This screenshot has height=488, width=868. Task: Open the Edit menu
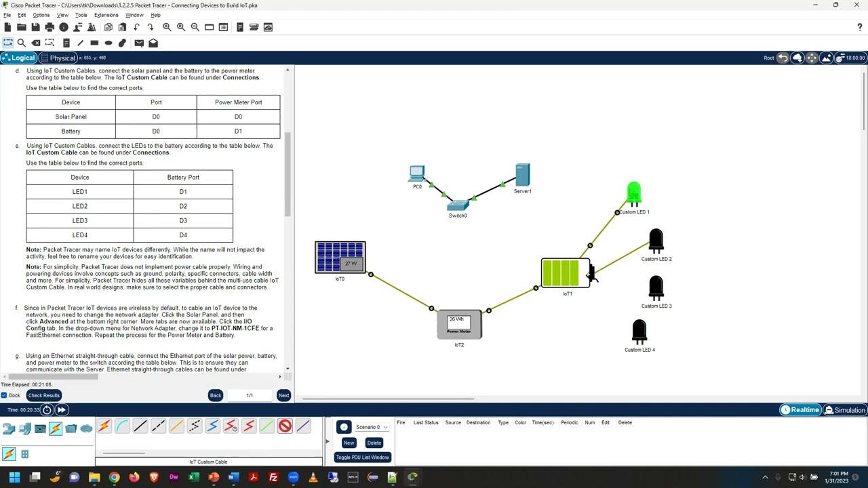click(x=22, y=15)
